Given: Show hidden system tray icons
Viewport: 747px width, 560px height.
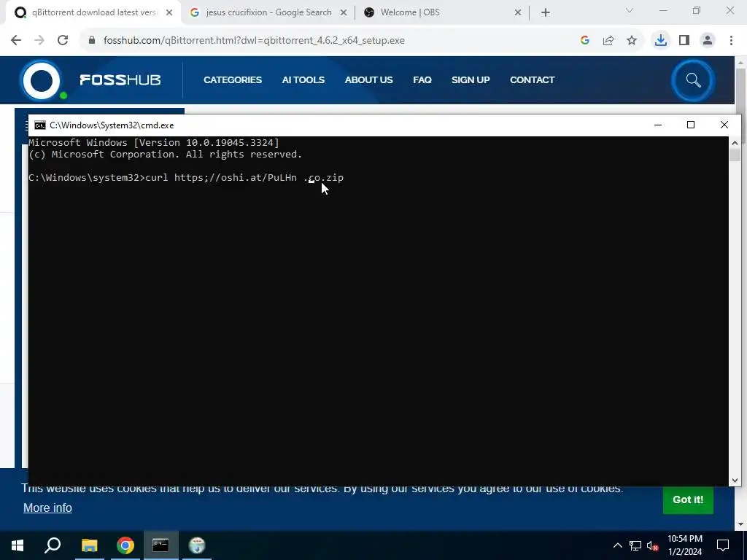Looking at the screenshot, I should coord(617,545).
